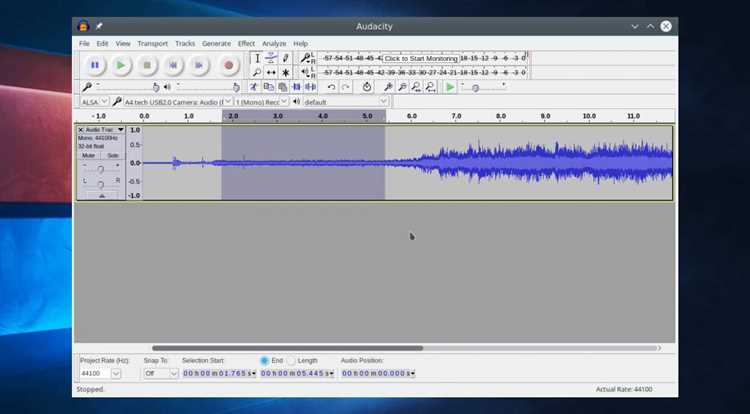Choose the Length radio button
This screenshot has width=750, height=414.
pyautogui.click(x=291, y=360)
